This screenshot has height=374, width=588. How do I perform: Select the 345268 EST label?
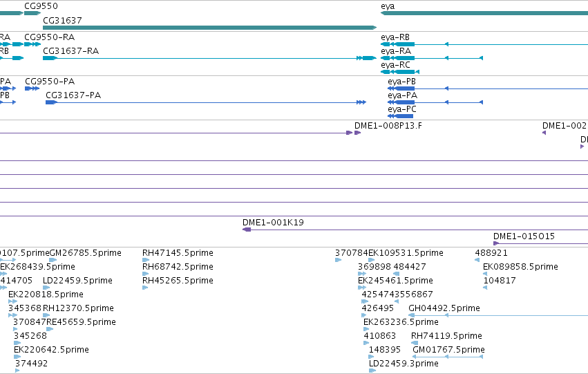pos(30,336)
